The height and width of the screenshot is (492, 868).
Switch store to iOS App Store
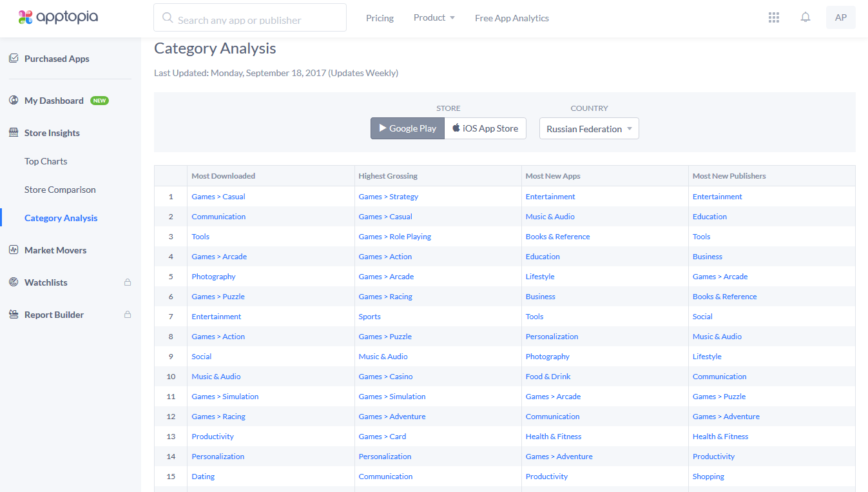click(x=485, y=128)
